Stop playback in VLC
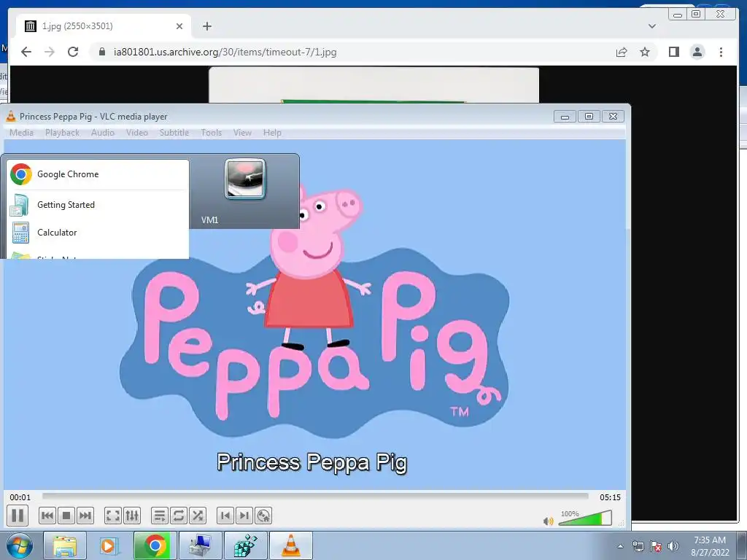 click(66, 516)
